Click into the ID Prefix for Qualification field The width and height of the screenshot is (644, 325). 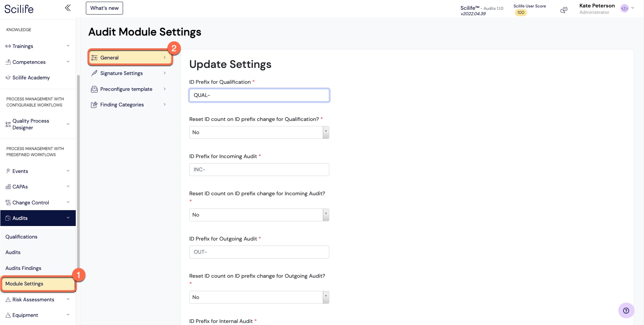[x=259, y=95]
